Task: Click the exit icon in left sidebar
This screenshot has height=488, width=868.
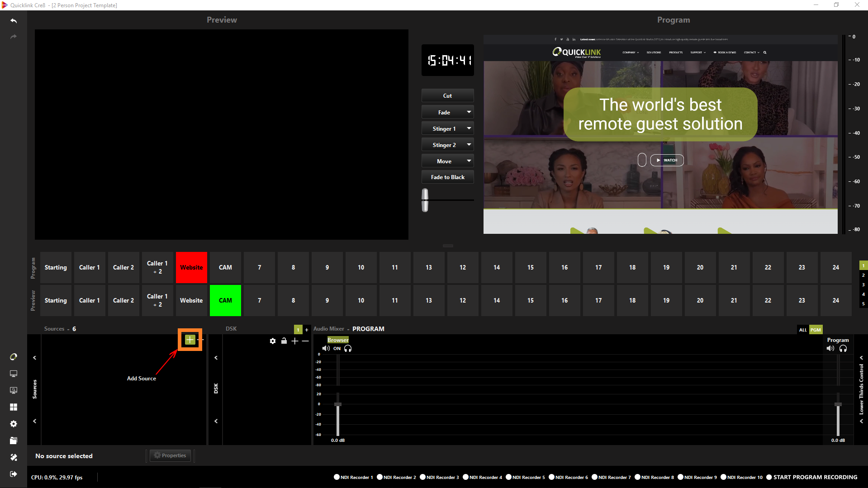Action: pos(14,474)
